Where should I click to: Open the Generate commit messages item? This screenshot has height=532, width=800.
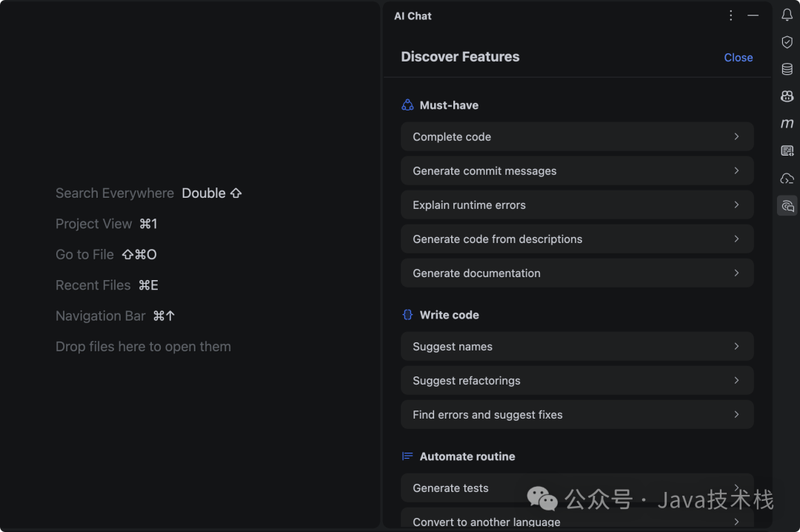coord(577,171)
